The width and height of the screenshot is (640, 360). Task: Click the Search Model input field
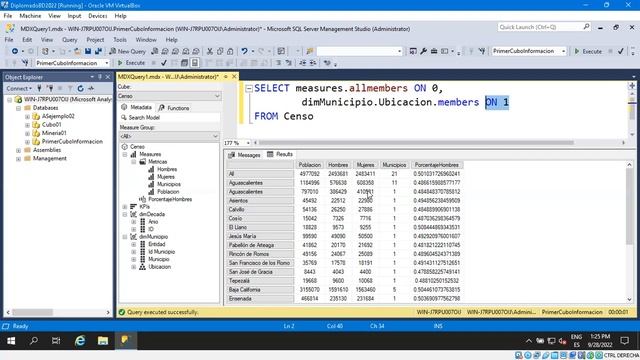point(169,118)
